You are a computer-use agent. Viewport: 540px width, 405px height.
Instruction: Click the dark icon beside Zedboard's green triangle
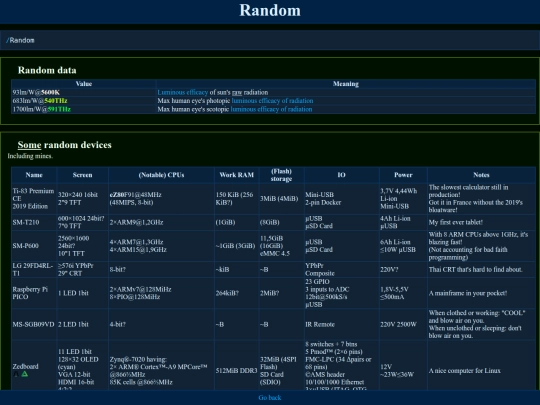coord(16,374)
